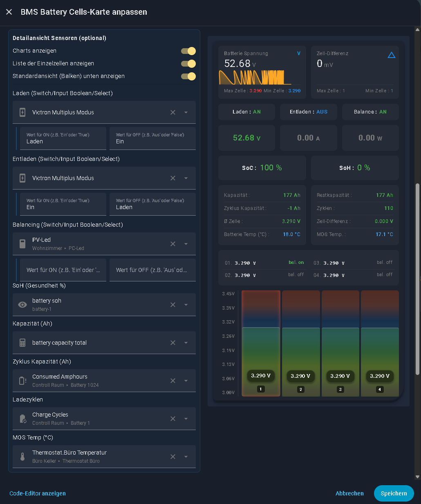421x504 pixels.
Task: Click Code-Editor anzeigen link
Action: pos(38,493)
